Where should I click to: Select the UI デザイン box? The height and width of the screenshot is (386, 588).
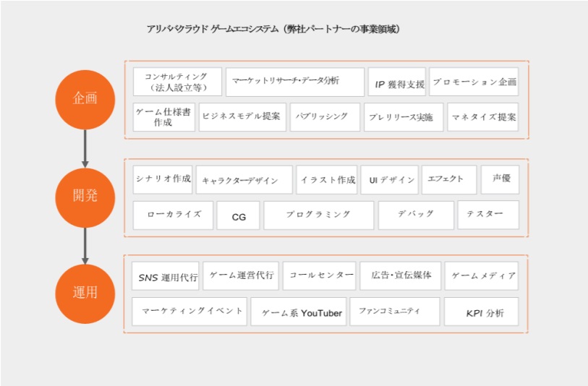point(389,180)
